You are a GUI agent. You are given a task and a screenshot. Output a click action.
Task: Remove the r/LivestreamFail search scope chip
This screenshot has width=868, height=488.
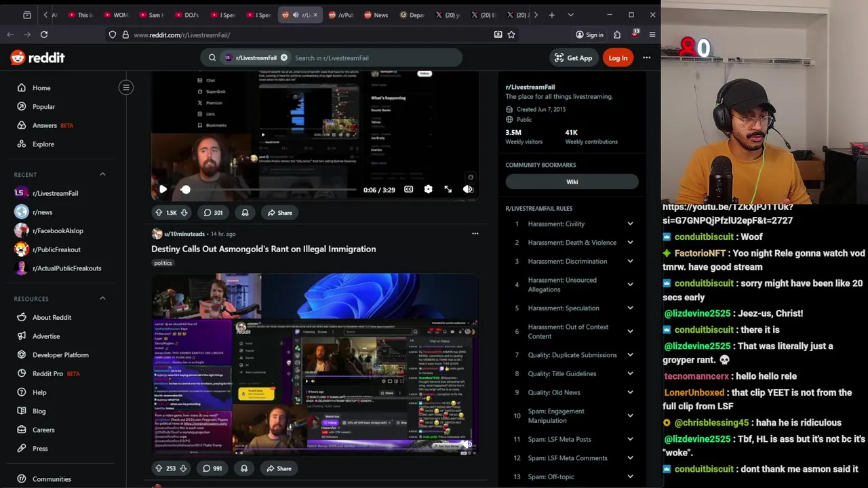284,58
